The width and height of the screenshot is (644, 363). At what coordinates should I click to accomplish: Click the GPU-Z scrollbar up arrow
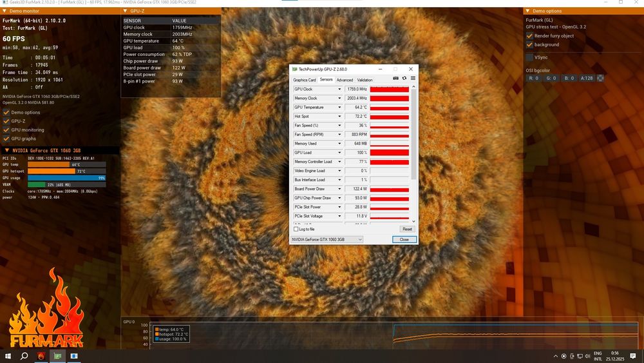coord(413,87)
